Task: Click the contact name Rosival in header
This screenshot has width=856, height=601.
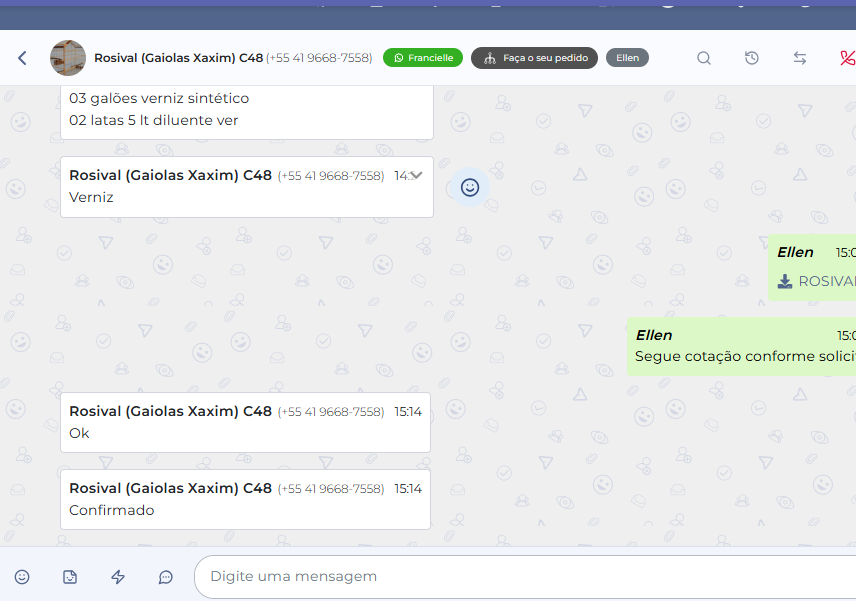Action: [178, 58]
